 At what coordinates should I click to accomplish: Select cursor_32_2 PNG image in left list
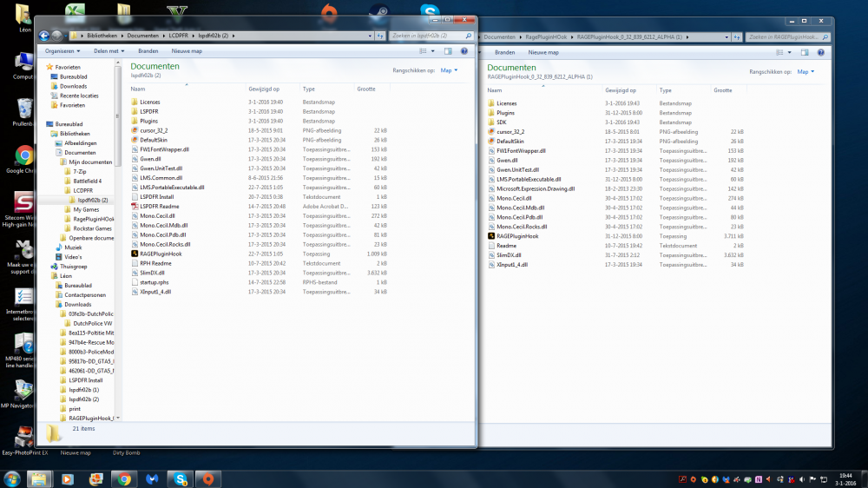click(x=153, y=130)
